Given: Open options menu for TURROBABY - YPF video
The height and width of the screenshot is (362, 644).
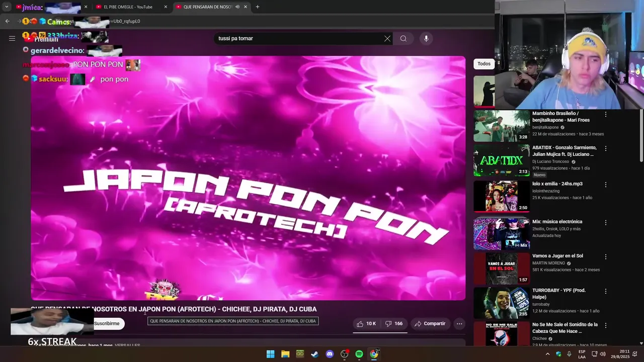Looking at the screenshot, I should 606,292.
